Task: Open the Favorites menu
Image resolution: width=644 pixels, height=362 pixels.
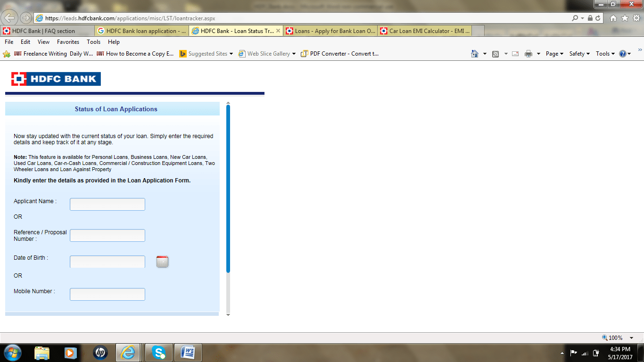Action: [x=68, y=42]
